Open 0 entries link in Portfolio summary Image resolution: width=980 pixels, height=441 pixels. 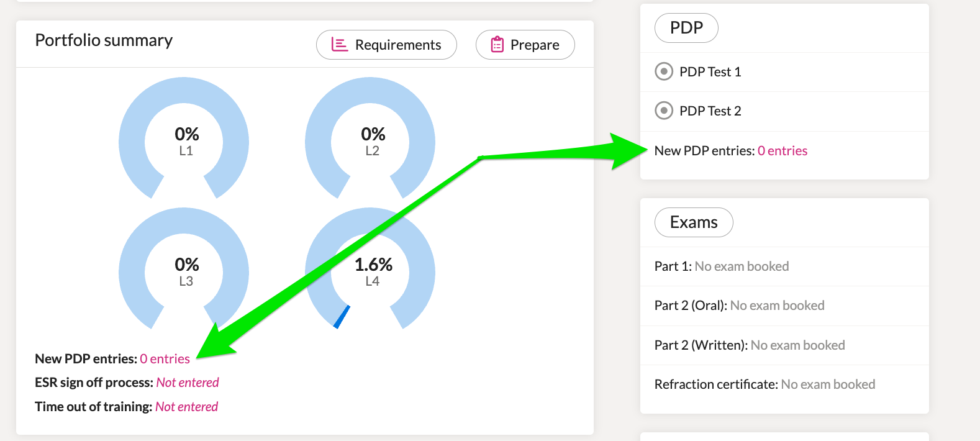pos(165,359)
